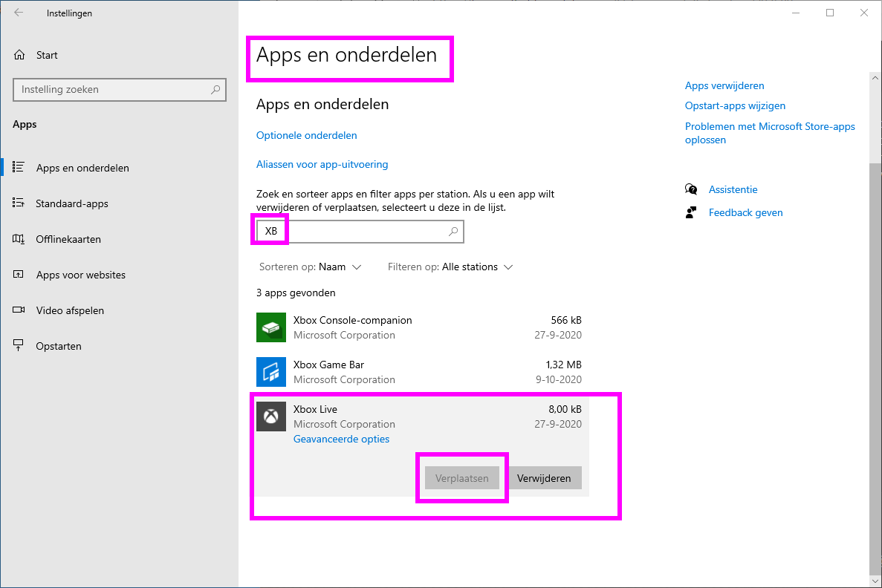Click the Verplaatsen button for Xbox Live
This screenshot has height=588, width=882.
coord(462,478)
